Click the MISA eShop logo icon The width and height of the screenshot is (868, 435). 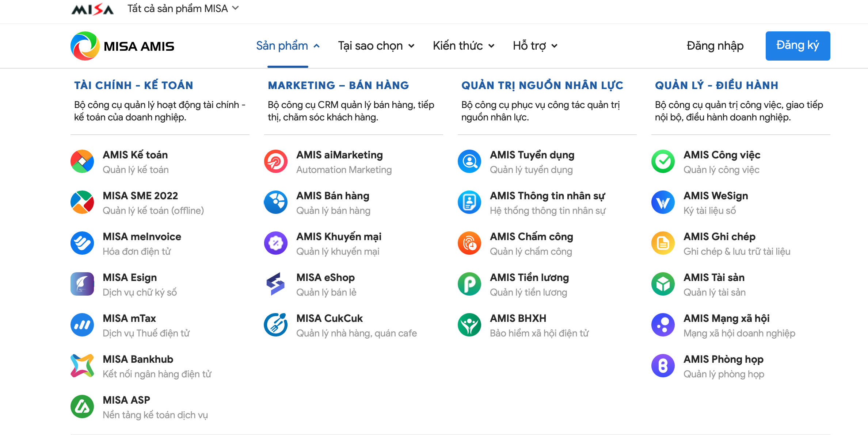(x=276, y=284)
